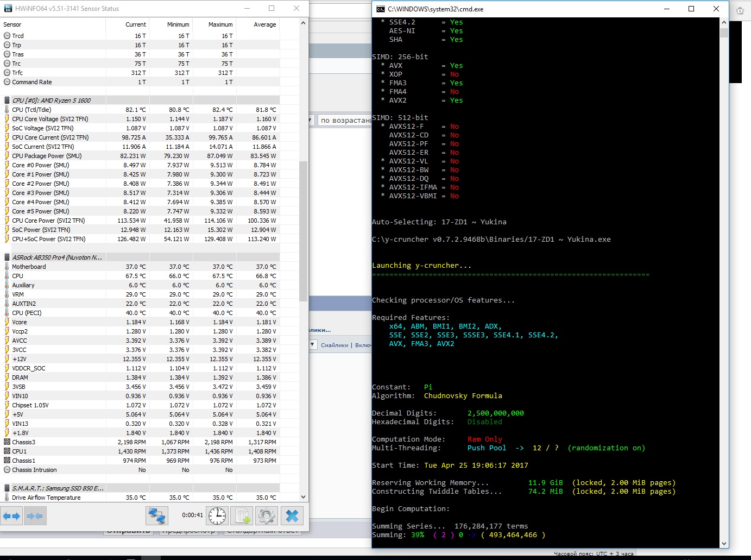Select the CPU Package Power (SMU) row
Viewport: 751px width, 560px height.
click(x=47, y=156)
